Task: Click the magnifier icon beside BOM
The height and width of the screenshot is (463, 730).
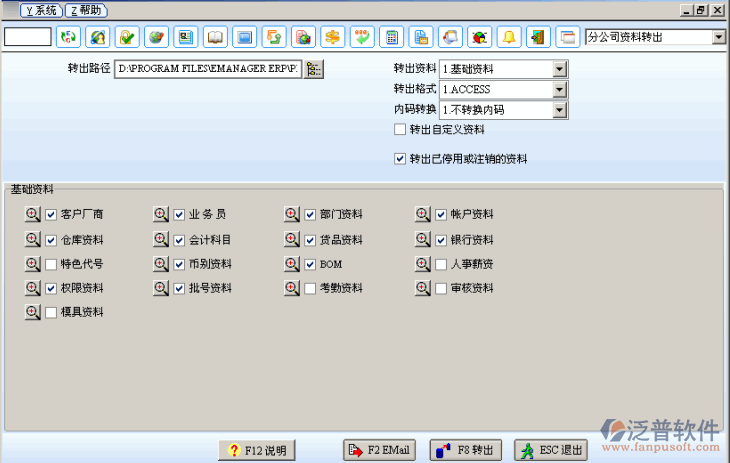Action: pyautogui.click(x=292, y=264)
